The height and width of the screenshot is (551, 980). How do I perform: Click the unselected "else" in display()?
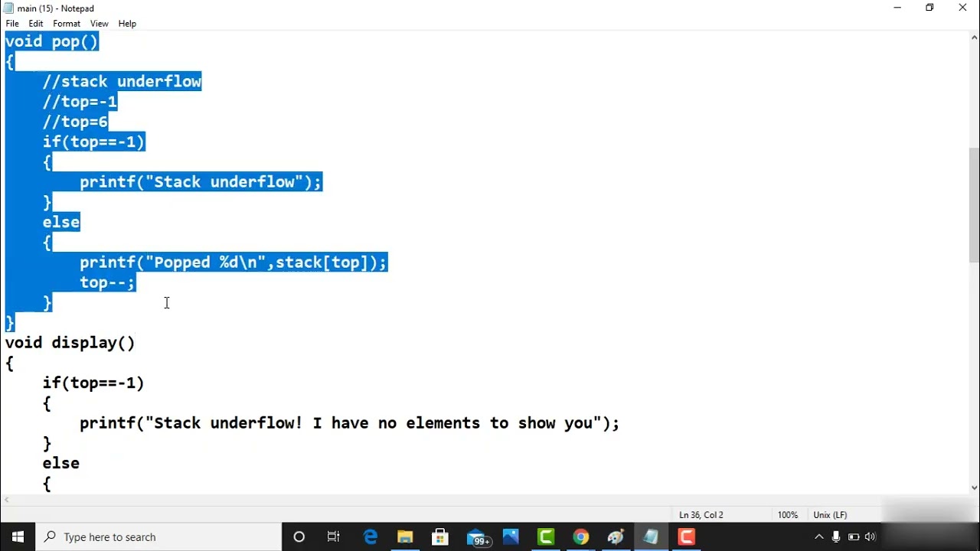pyautogui.click(x=61, y=463)
